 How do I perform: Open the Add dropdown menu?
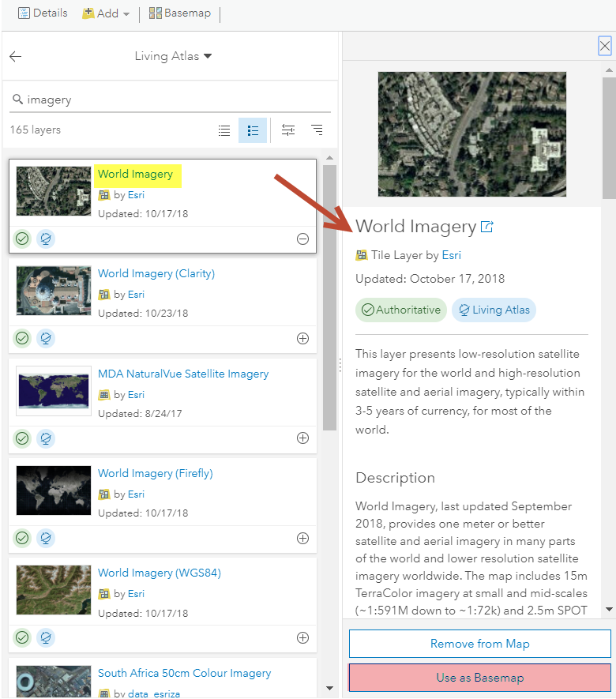pos(106,13)
